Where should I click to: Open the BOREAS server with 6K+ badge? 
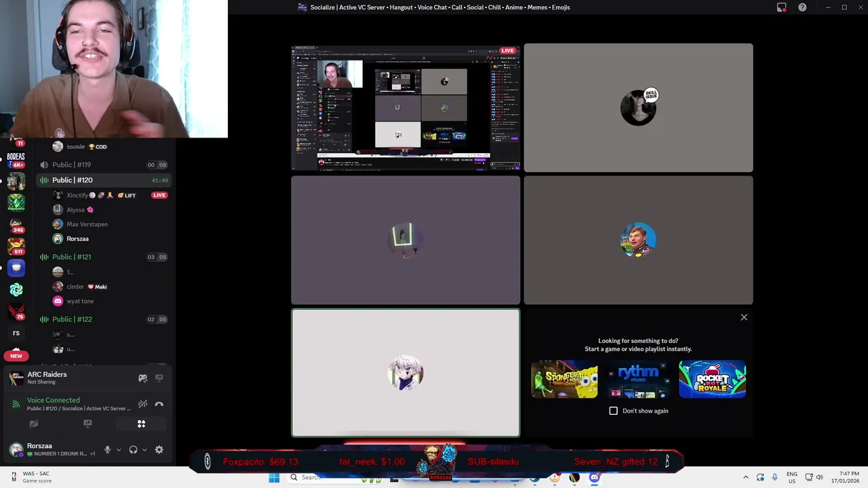pos(16,160)
